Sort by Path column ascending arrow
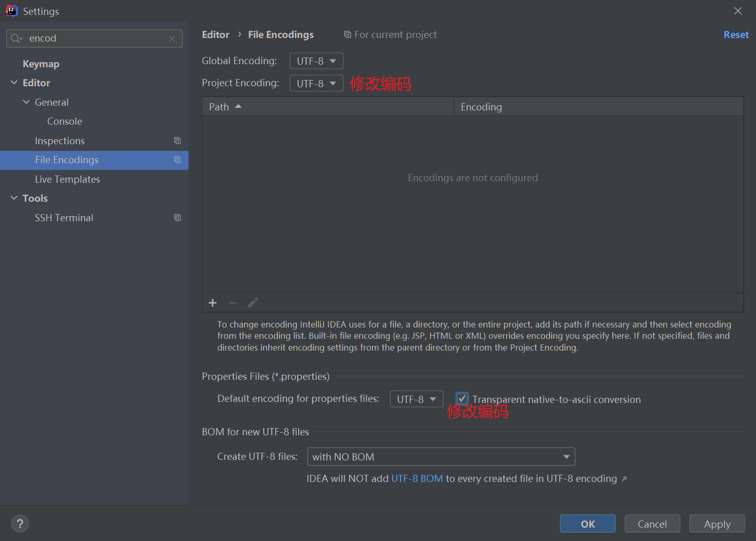 (x=238, y=106)
